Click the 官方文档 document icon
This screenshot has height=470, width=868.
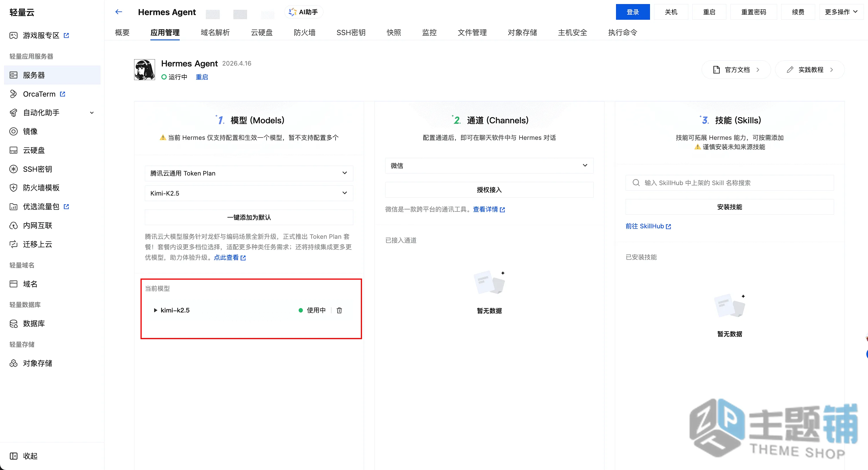coord(716,70)
